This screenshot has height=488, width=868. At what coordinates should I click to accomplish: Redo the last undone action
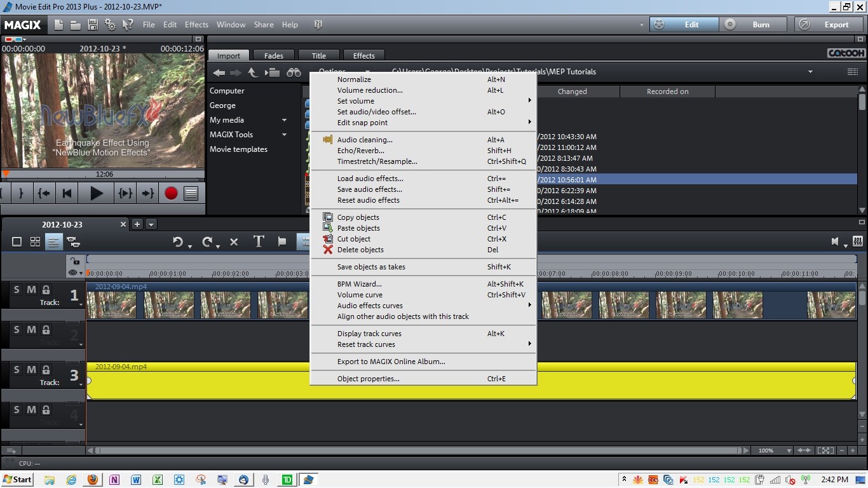(207, 241)
